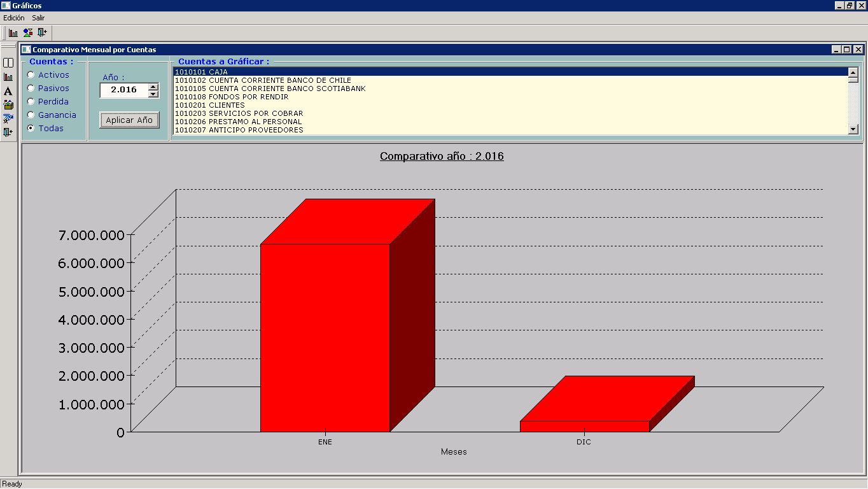Select the Pasivos radio button
Viewport: 868px width, 489px height.
point(31,88)
